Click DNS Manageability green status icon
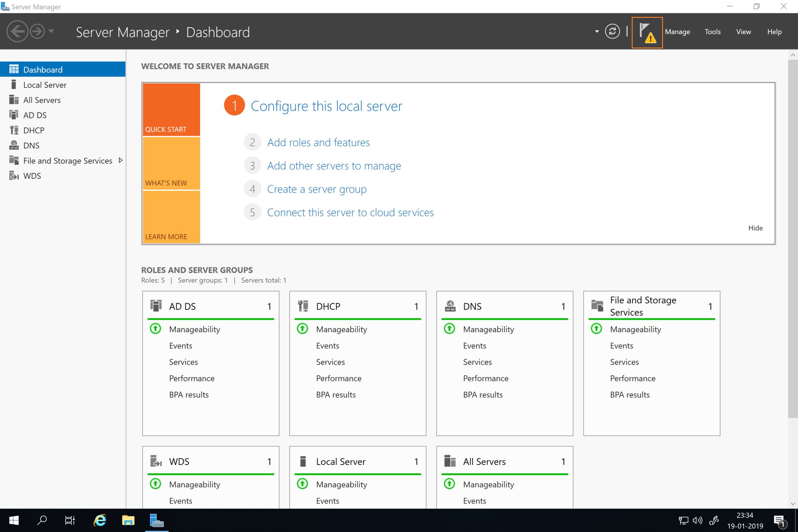Screen dimensions: 798x532 pyautogui.click(x=449, y=329)
